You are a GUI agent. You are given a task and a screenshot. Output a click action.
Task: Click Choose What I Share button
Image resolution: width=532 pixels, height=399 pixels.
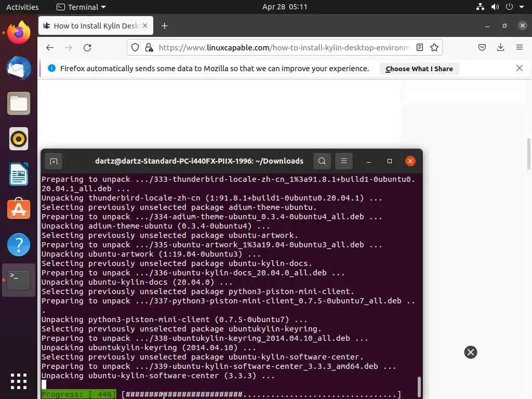[x=419, y=69]
